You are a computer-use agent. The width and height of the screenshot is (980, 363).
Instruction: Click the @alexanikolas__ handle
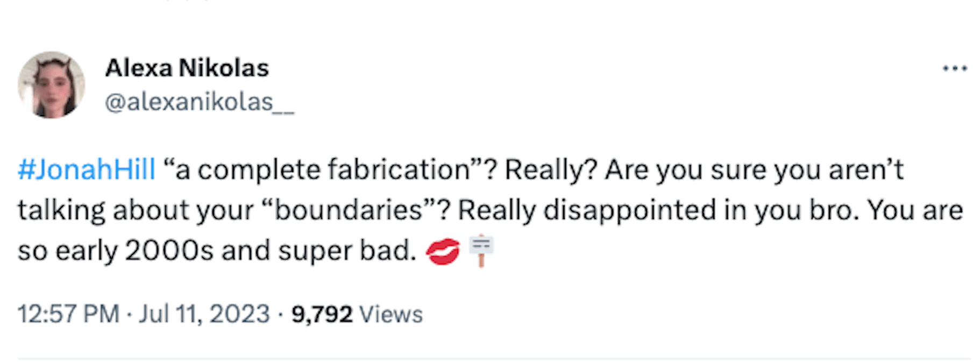199,102
